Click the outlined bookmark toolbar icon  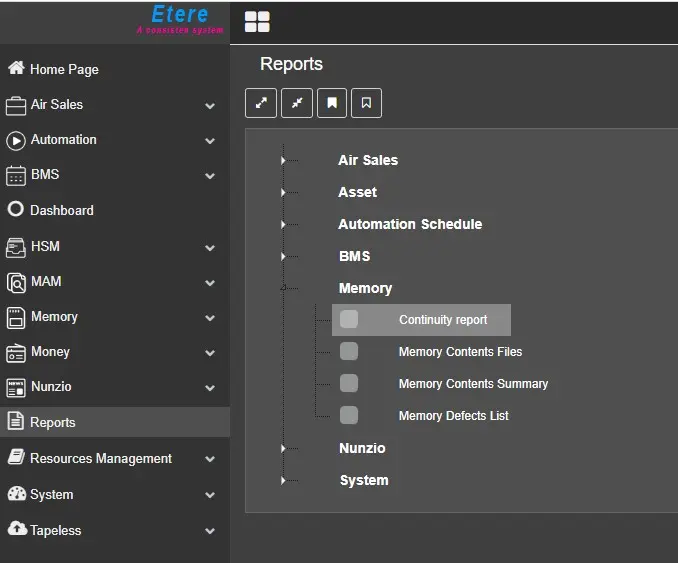[367, 103]
